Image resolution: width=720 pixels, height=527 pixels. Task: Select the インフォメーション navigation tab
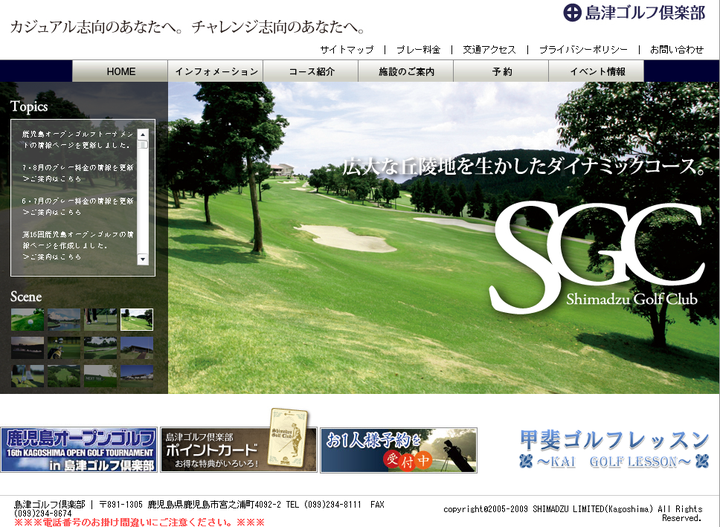click(x=216, y=71)
